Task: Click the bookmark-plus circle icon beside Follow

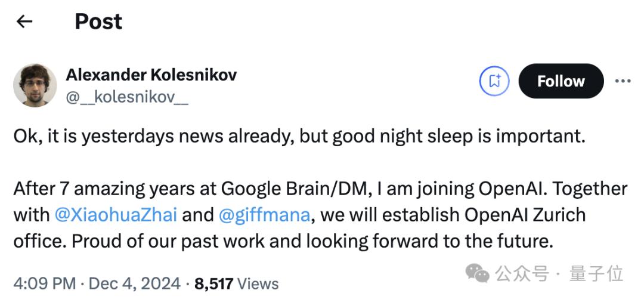Action: pos(494,81)
